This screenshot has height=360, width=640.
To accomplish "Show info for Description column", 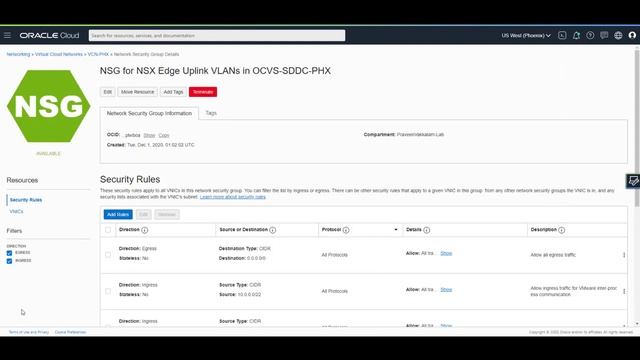I will coord(562,230).
